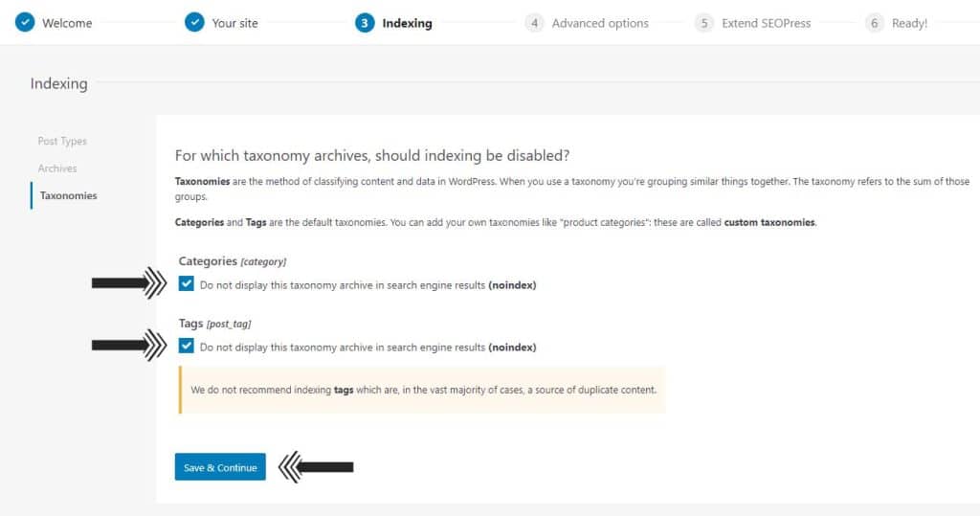Click the Welcome step checkmark icon
The image size is (980, 516).
[x=25, y=23]
